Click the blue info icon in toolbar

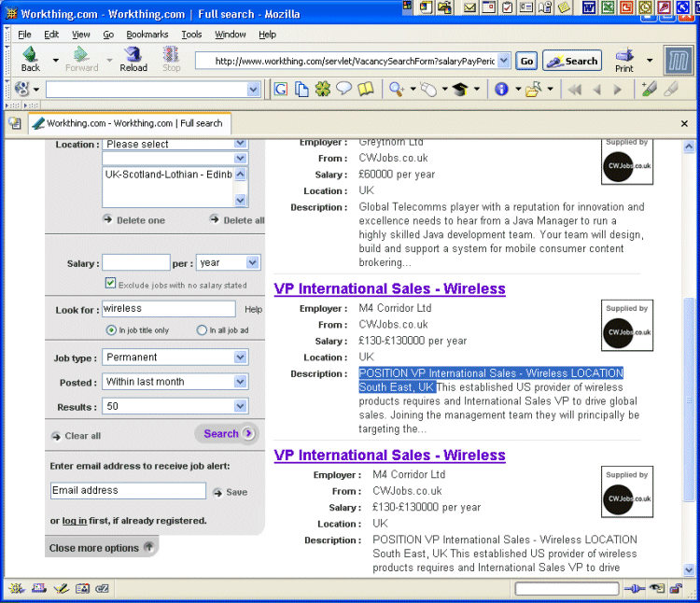point(501,90)
